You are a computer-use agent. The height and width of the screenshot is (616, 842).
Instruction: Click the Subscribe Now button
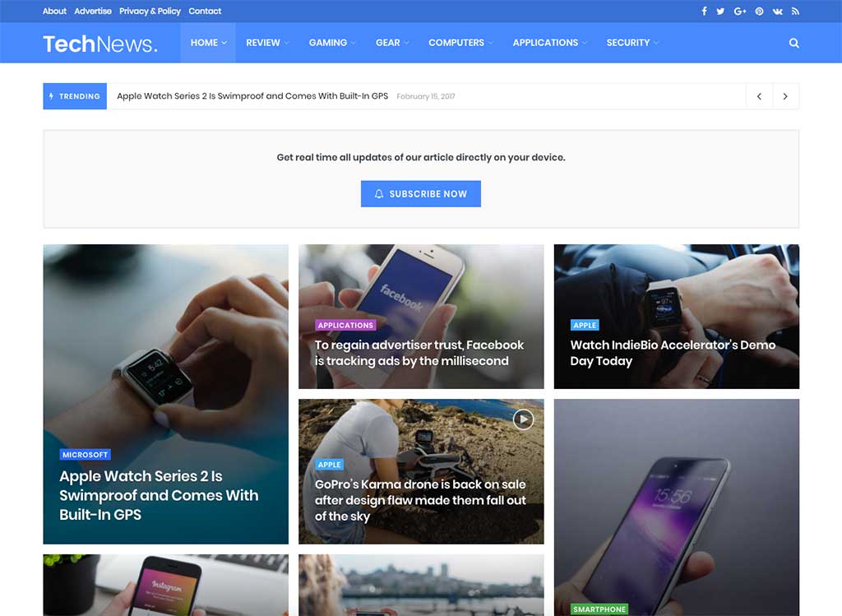coord(420,194)
